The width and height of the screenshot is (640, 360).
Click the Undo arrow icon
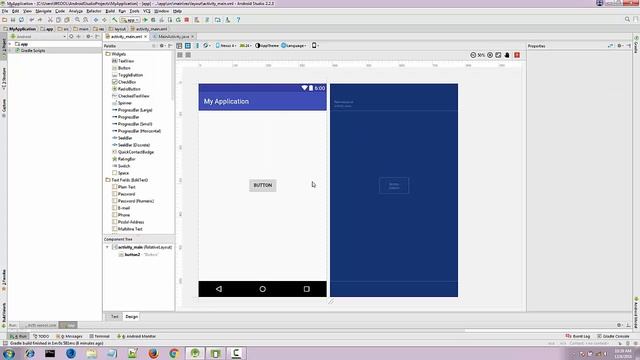tap(31, 20)
